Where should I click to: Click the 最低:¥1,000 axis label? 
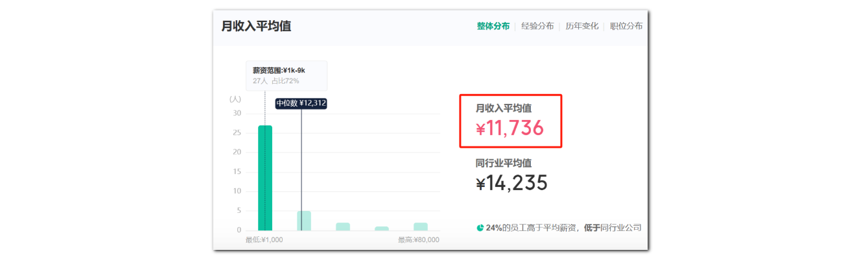(264, 239)
